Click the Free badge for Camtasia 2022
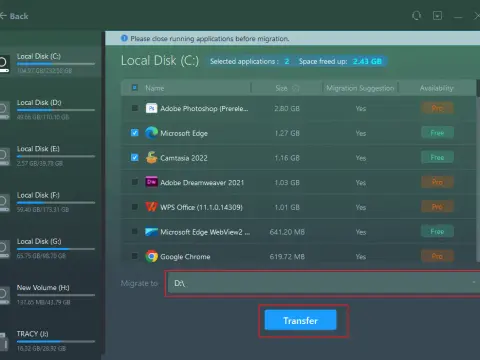Screen dimensions: 480x360 coord(437,157)
